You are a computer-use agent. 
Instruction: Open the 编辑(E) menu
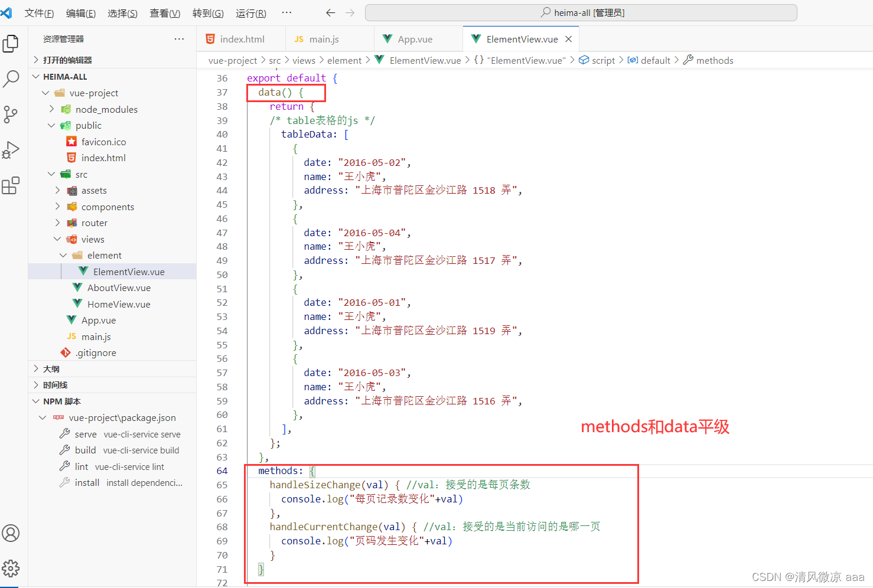(81, 13)
